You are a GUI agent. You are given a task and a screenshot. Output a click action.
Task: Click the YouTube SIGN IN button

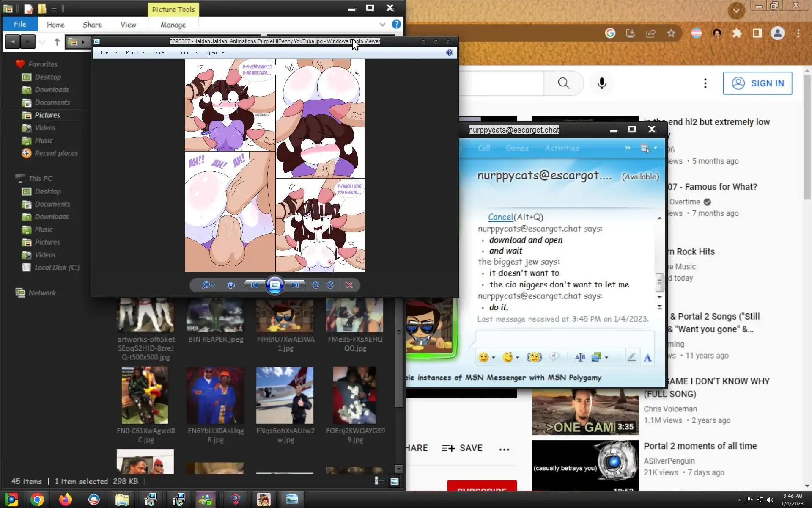757,83
